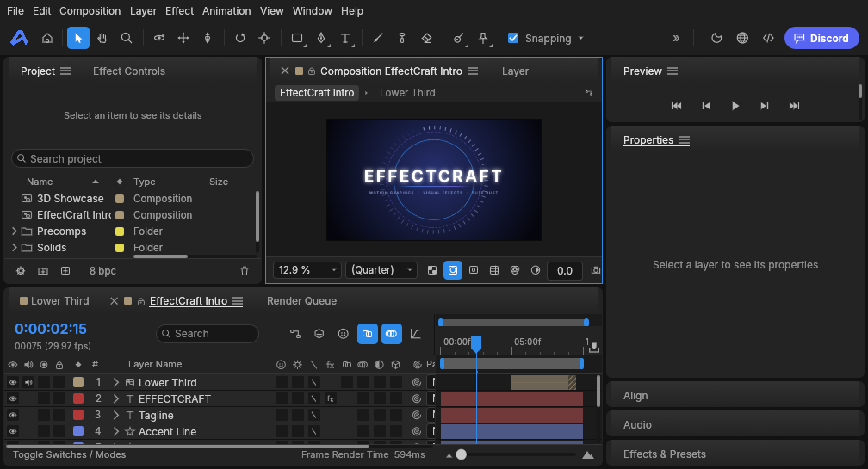Select the Orbit camera tool
This screenshot has height=469, width=868.
[158, 38]
